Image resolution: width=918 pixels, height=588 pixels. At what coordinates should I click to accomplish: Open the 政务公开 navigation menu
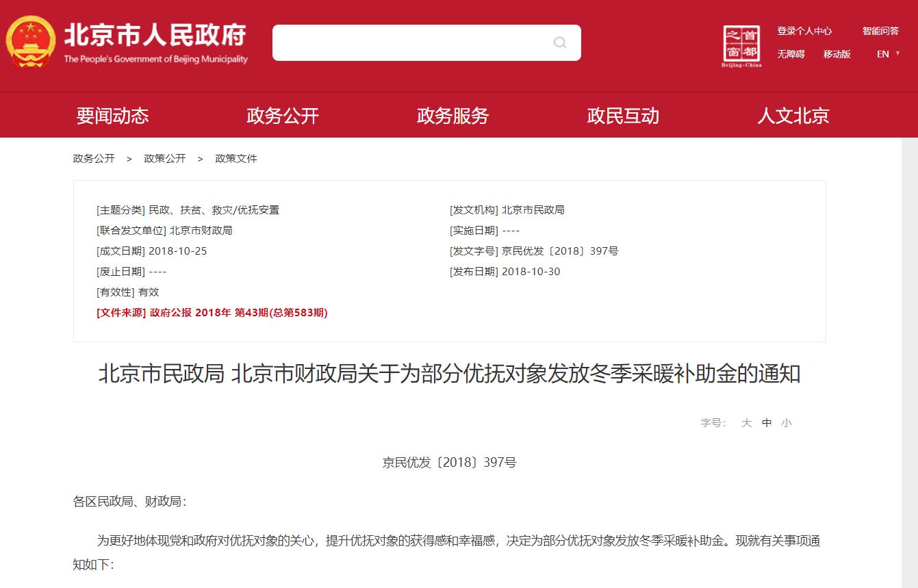point(283,116)
